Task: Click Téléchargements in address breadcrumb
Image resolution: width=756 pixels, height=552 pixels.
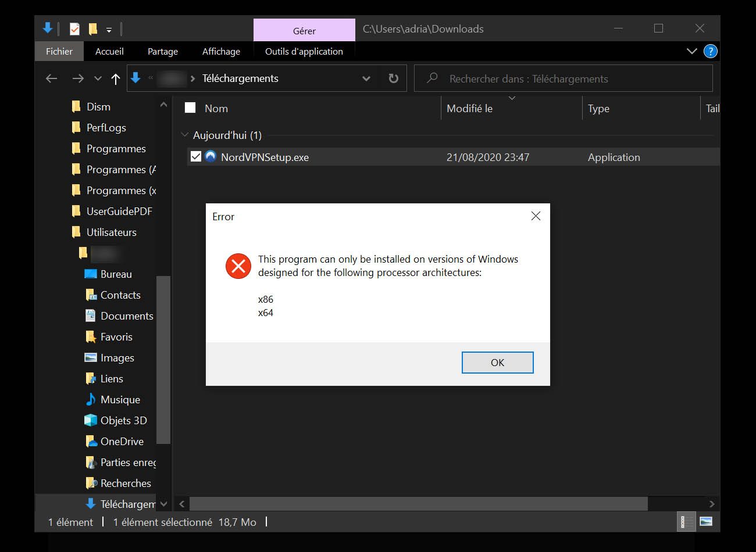Action: [240, 78]
